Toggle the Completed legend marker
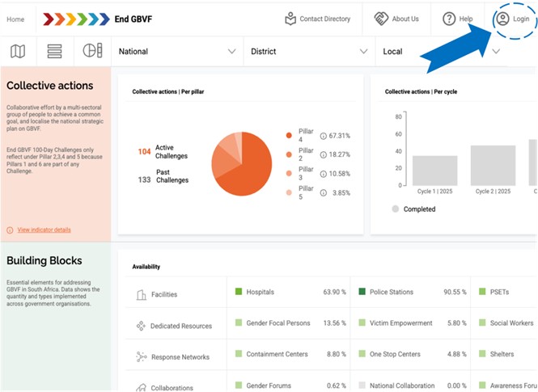The height and width of the screenshot is (392, 538). 396,209
